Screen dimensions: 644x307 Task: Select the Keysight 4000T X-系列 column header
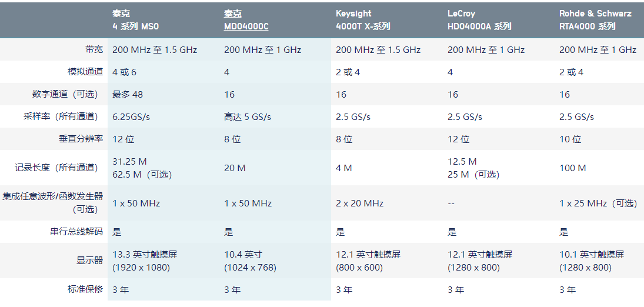pyautogui.click(x=363, y=20)
